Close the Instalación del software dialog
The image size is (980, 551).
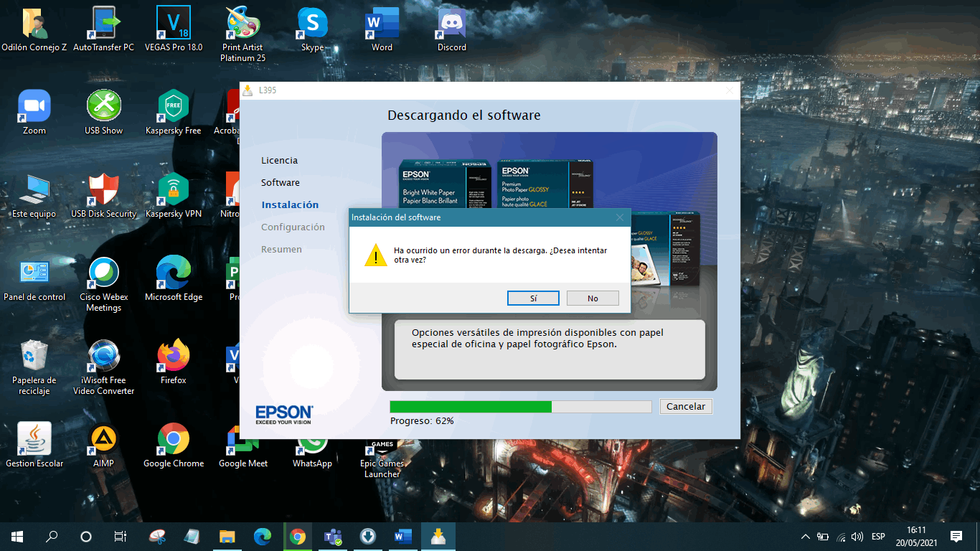pos(620,217)
